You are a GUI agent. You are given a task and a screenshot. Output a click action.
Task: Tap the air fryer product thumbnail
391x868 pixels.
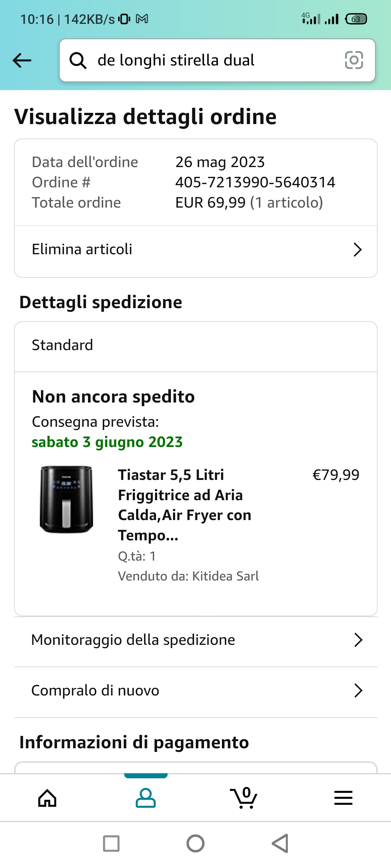[x=67, y=499]
